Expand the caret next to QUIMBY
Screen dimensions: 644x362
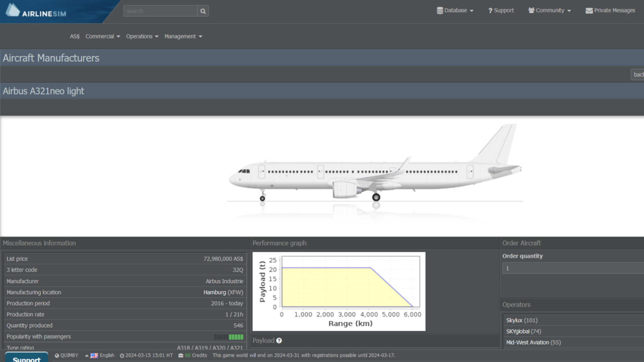[87, 355]
